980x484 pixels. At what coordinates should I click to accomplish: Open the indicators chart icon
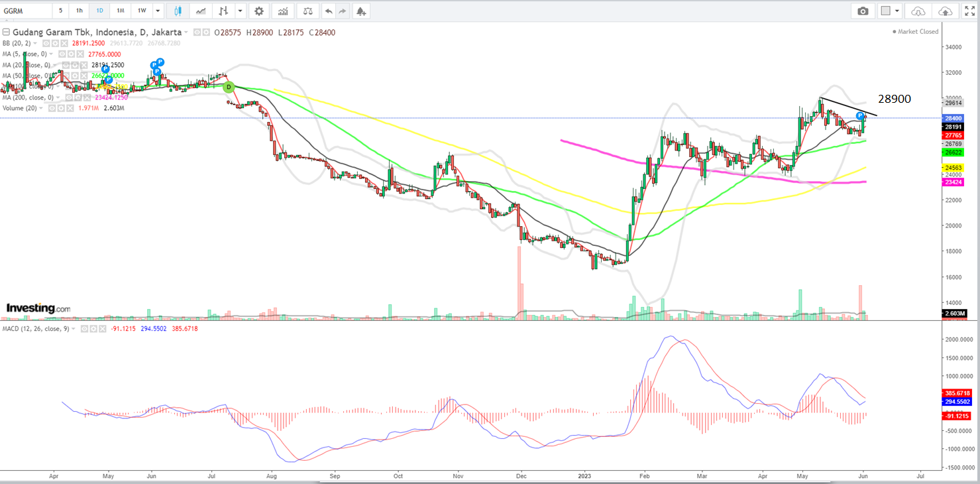click(283, 11)
